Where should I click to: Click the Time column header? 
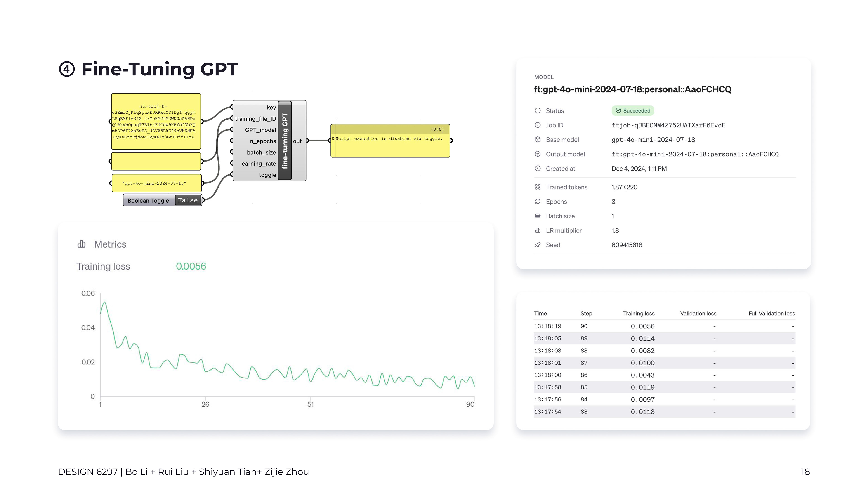point(540,313)
